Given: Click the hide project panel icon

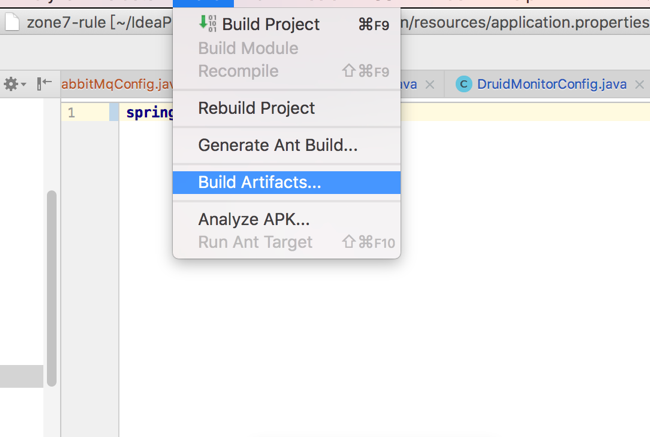Looking at the screenshot, I should tap(44, 84).
